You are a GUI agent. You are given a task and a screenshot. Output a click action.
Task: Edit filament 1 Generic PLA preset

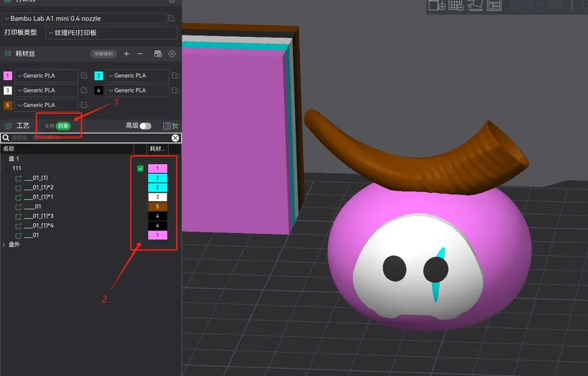tap(84, 75)
